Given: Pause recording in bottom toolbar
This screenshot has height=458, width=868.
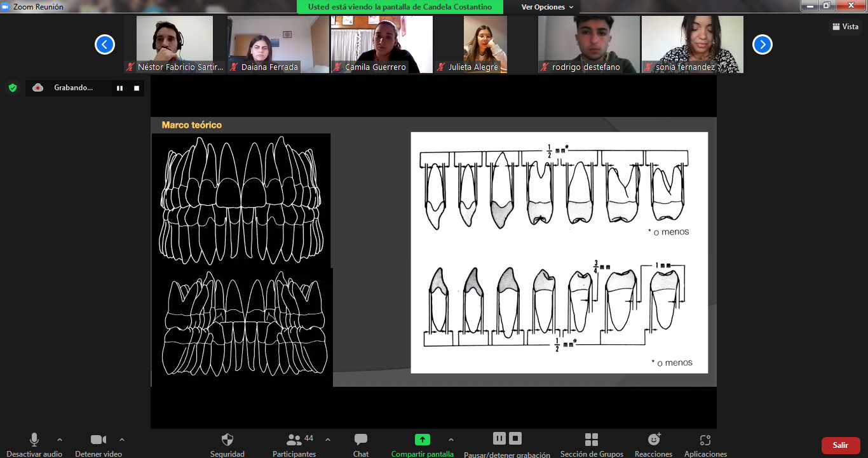Looking at the screenshot, I should [499, 438].
